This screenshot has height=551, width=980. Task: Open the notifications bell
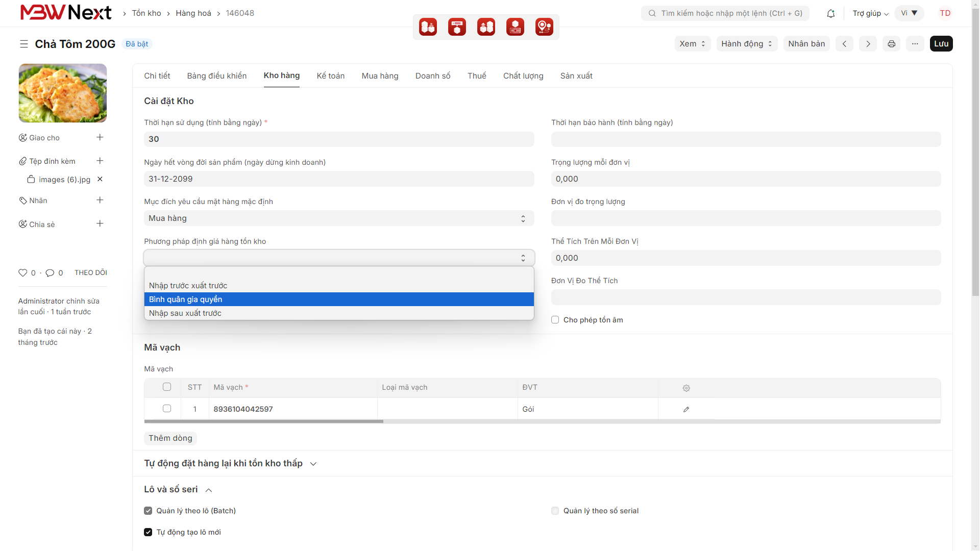click(831, 14)
